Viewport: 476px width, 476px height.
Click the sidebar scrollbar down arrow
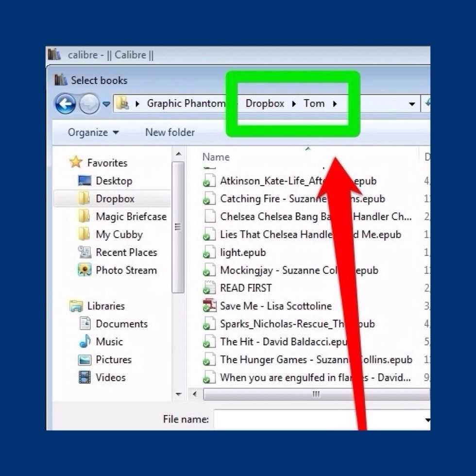point(179,394)
